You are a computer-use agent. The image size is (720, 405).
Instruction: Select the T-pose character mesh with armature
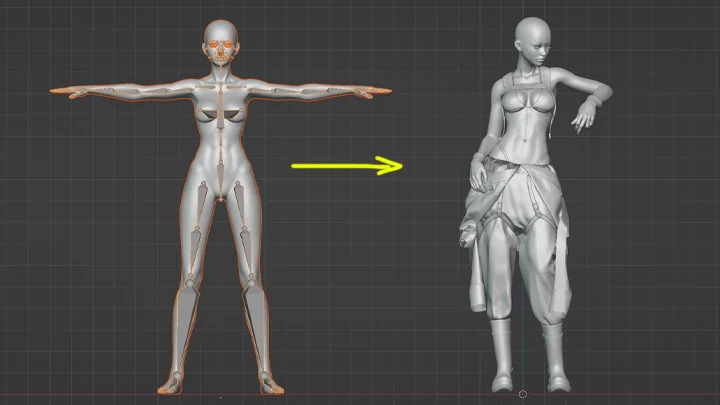[220, 207]
